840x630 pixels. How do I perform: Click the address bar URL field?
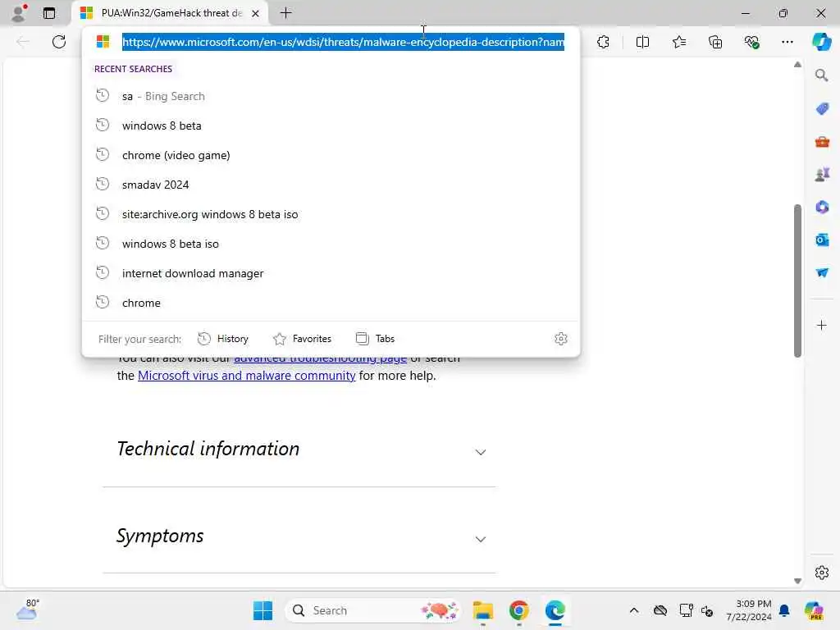(343, 42)
